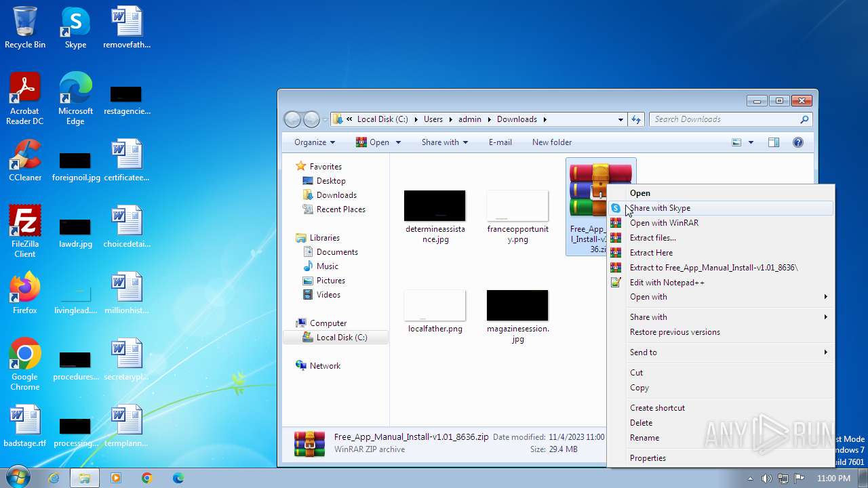Click Users in the address breadcrumb
Viewport: 868px width, 488px height.
pos(433,119)
